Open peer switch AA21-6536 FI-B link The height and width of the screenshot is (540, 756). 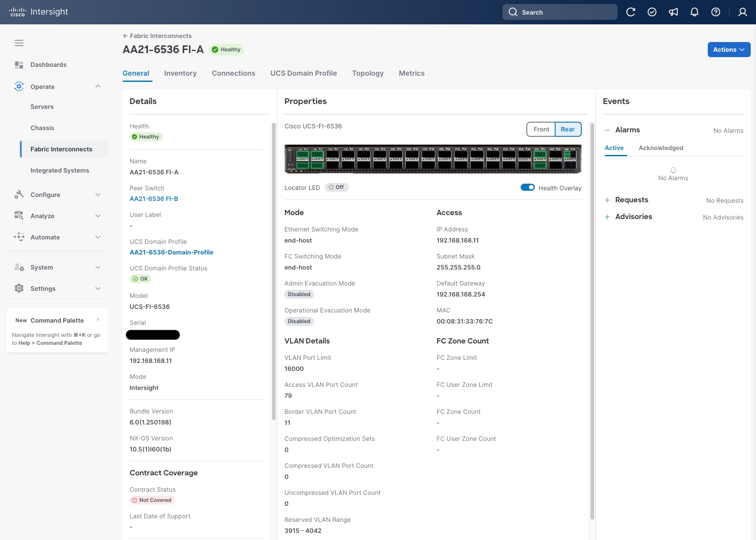click(x=154, y=198)
